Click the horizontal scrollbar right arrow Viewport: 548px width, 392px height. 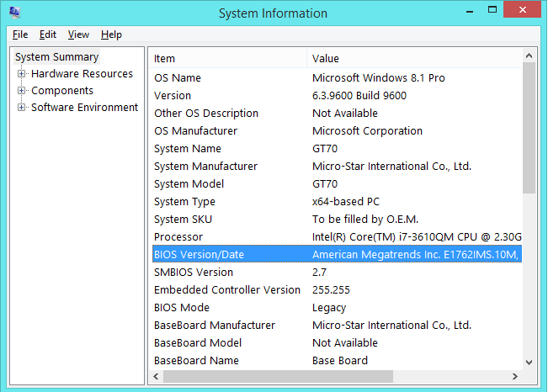(515, 376)
